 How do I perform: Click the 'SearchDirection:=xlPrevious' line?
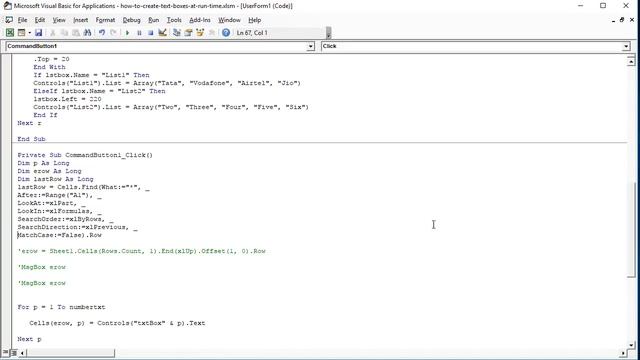point(78,227)
